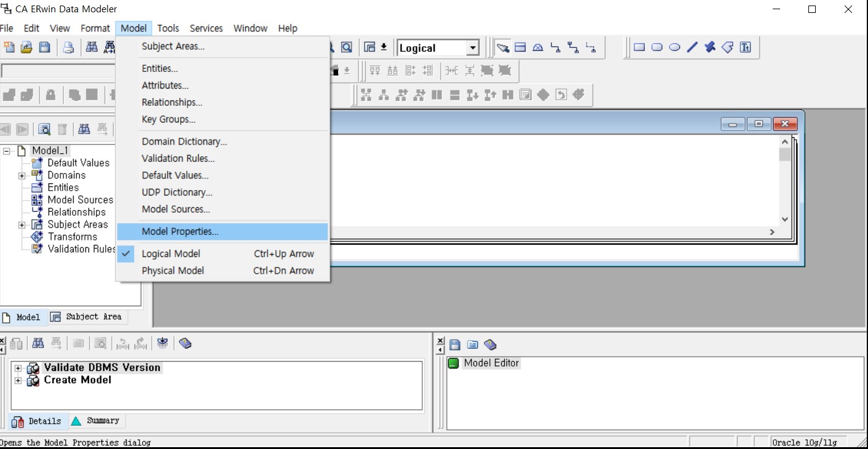Screen dimensions: 868x449
Task: Open Domain Dictionary... menu entry
Action: tap(223, 141)
